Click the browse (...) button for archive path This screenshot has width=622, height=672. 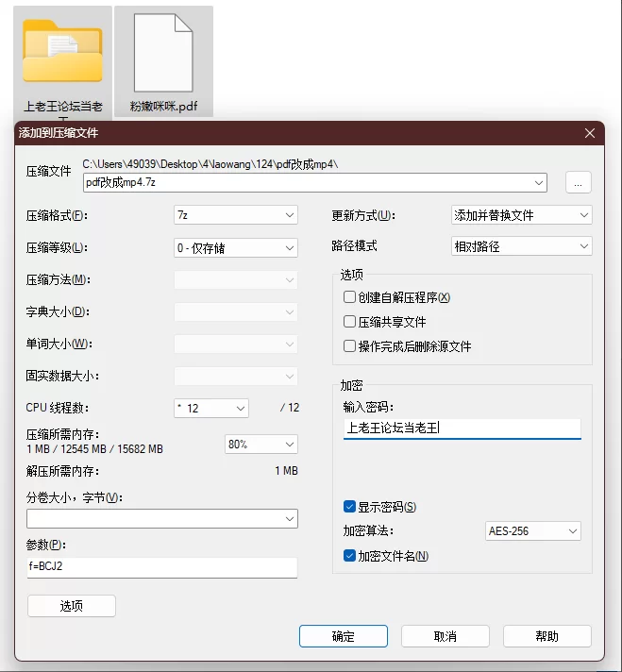(579, 182)
